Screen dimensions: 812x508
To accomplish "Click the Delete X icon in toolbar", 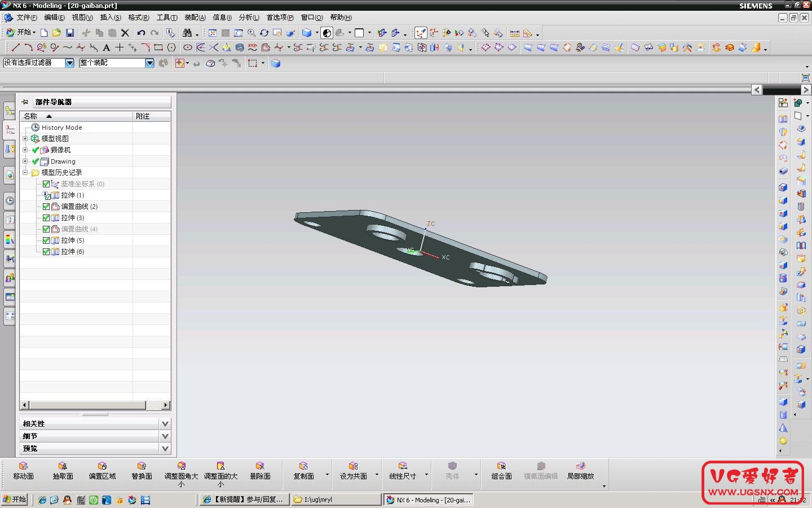I will [125, 33].
